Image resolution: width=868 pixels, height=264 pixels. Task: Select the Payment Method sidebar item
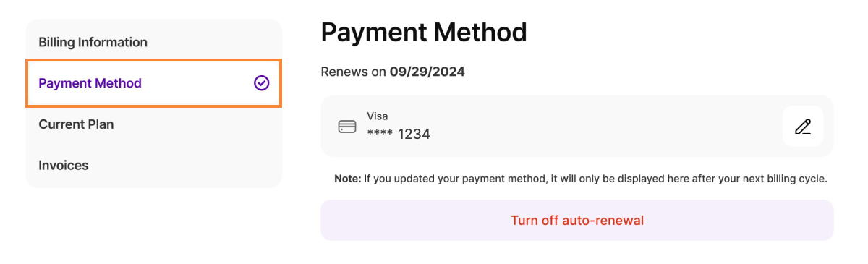point(153,83)
